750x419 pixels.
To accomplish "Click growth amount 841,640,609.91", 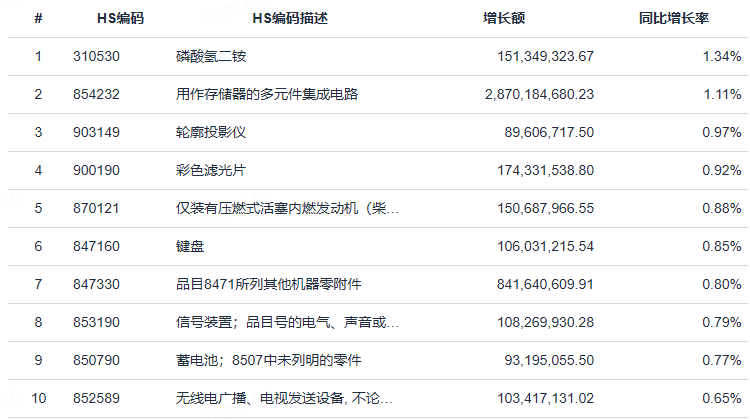I will click(x=545, y=285).
